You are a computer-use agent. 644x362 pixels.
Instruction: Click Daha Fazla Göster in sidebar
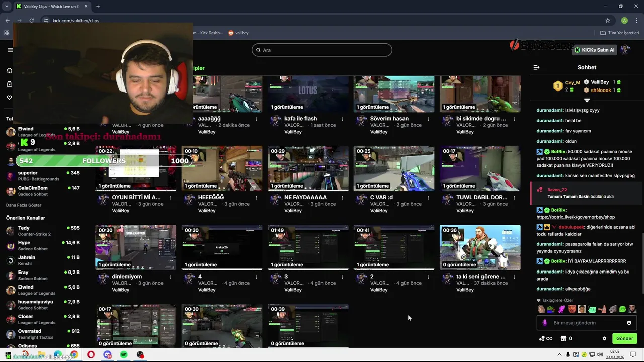pyautogui.click(x=24, y=205)
